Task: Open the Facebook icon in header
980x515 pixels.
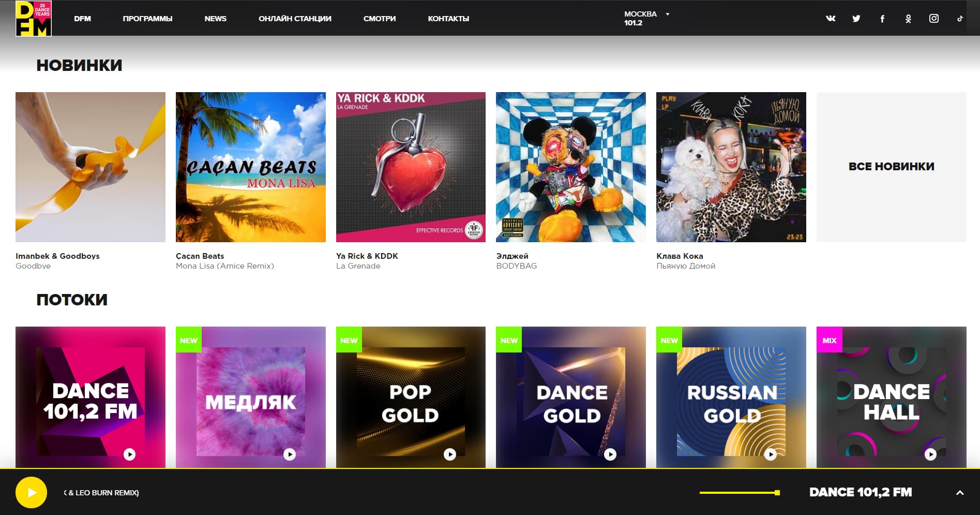Action: (882, 19)
